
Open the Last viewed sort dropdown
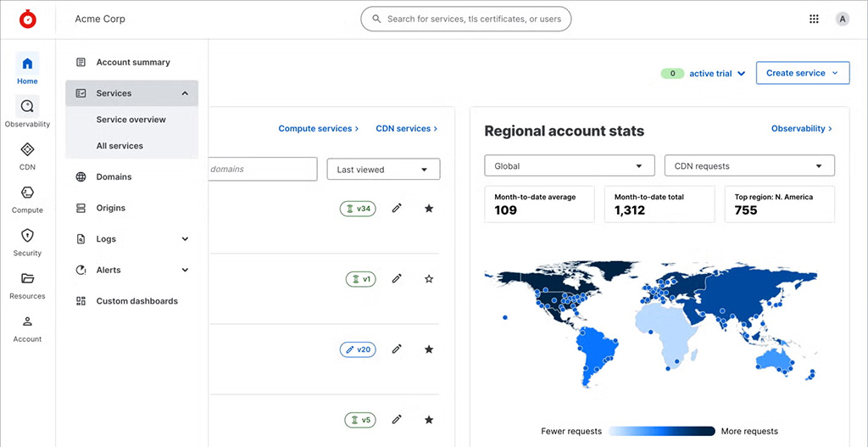click(x=384, y=170)
